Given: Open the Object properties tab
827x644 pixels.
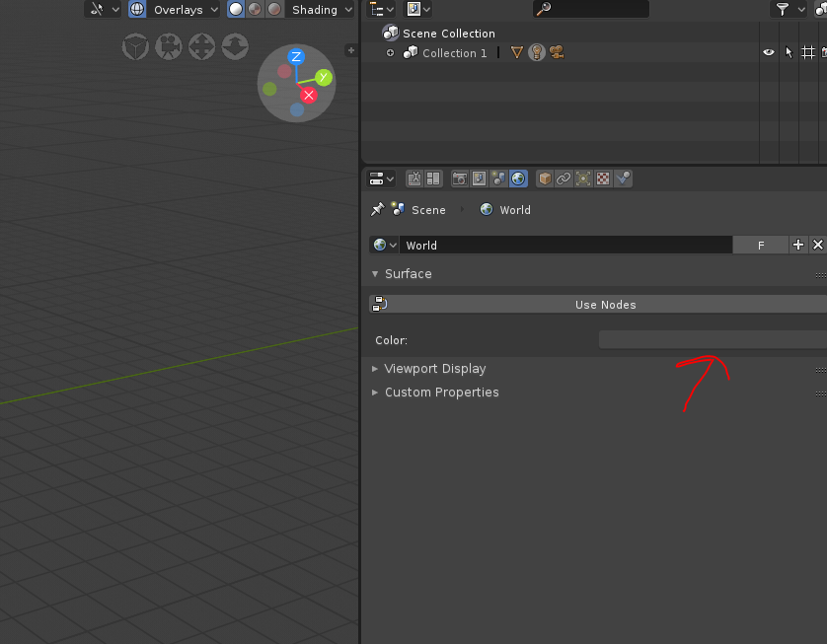Looking at the screenshot, I should point(545,179).
